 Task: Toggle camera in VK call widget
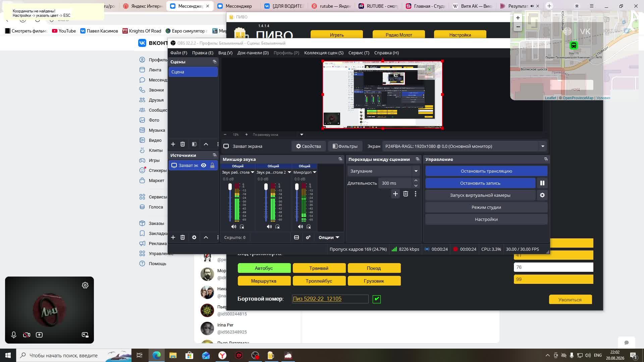[x=26, y=335]
